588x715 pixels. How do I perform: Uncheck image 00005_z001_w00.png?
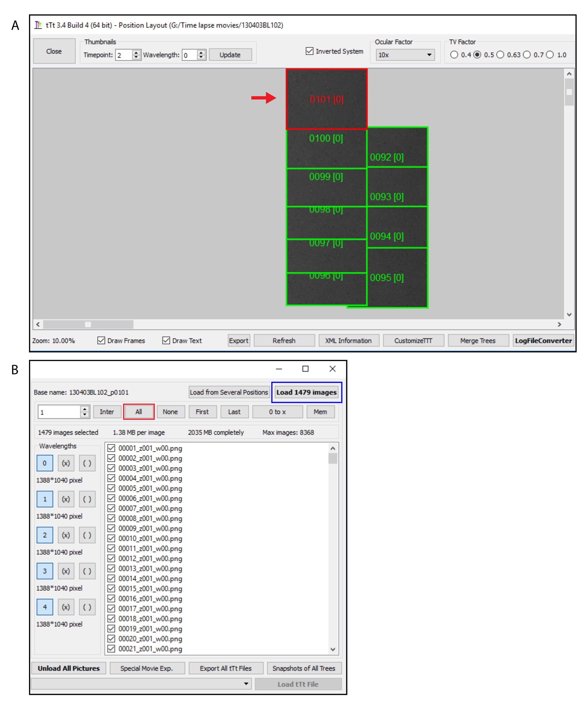click(x=111, y=488)
